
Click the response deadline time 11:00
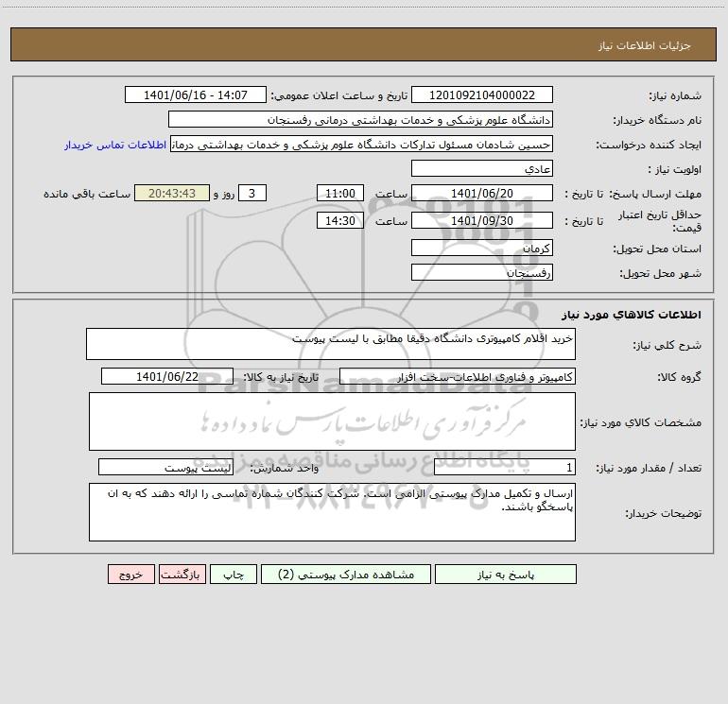pyautogui.click(x=339, y=193)
